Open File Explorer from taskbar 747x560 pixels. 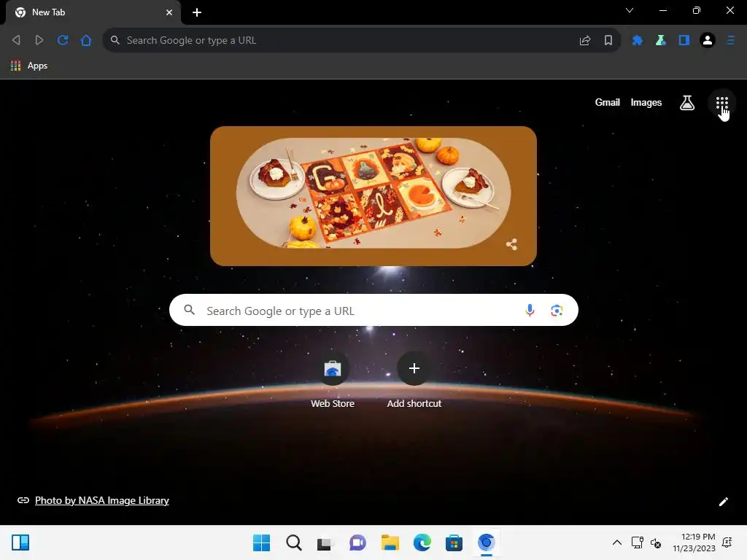click(390, 542)
